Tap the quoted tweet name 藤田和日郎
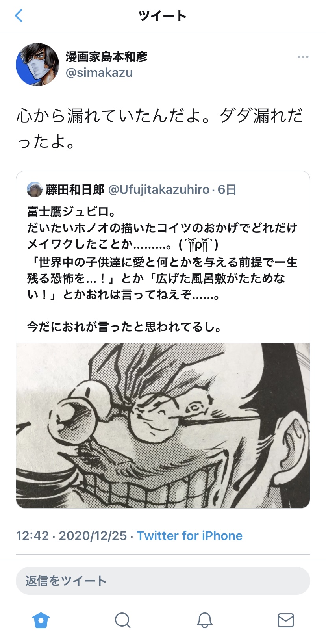The image size is (326, 644). [x=75, y=189]
